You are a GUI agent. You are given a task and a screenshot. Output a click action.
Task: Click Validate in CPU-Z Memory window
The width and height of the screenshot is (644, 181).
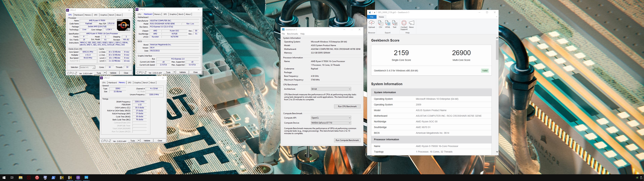(x=147, y=141)
